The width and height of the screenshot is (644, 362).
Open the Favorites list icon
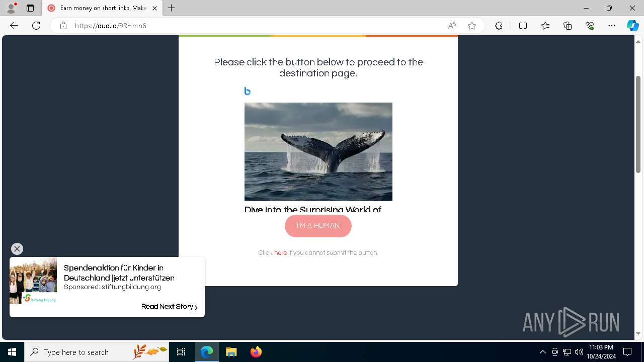(545, 26)
